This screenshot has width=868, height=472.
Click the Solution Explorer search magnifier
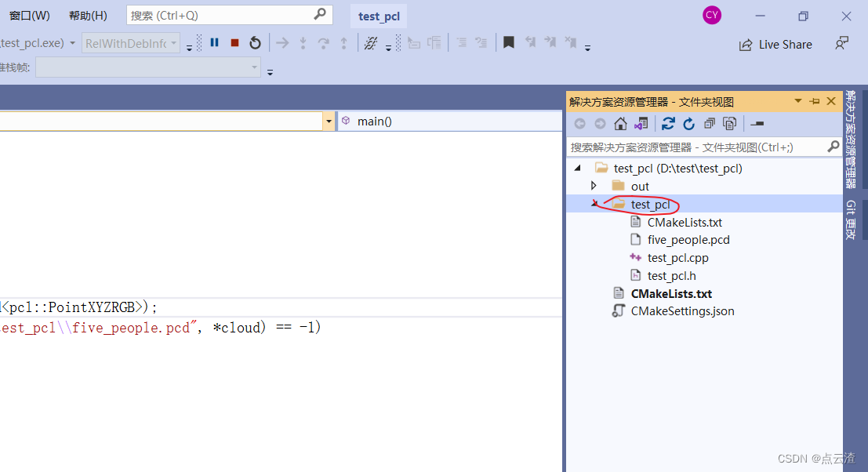pyautogui.click(x=833, y=147)
